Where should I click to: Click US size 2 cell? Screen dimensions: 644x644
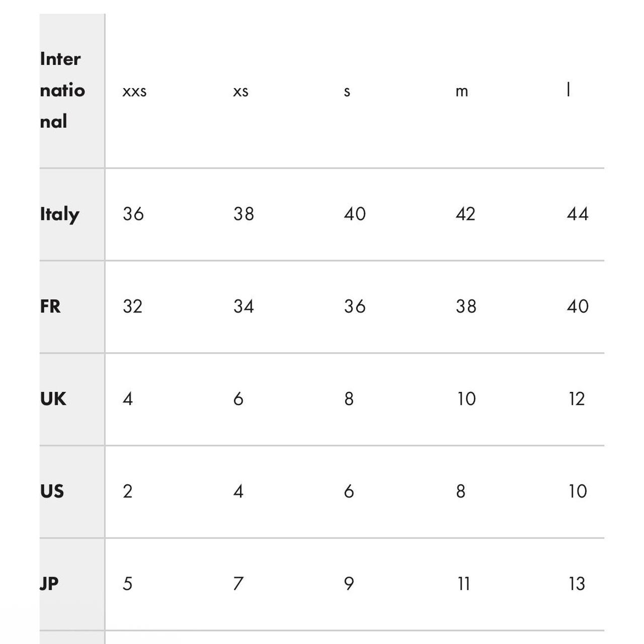(128, 491)
